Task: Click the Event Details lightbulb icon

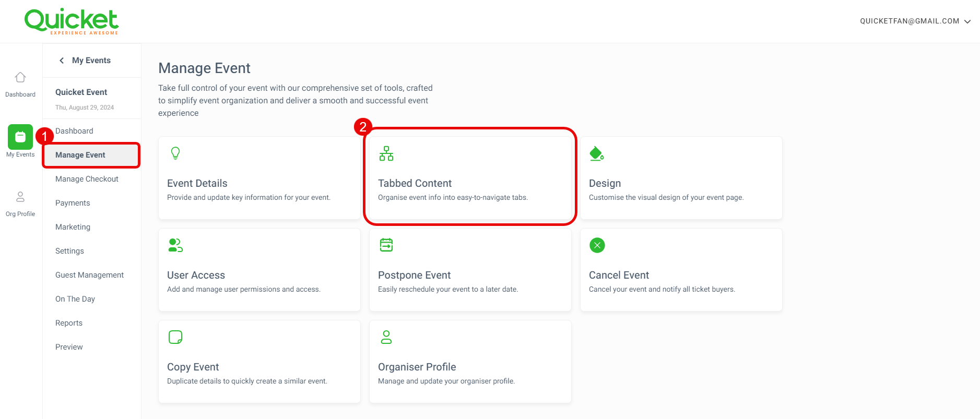Action: coord(175,153)
